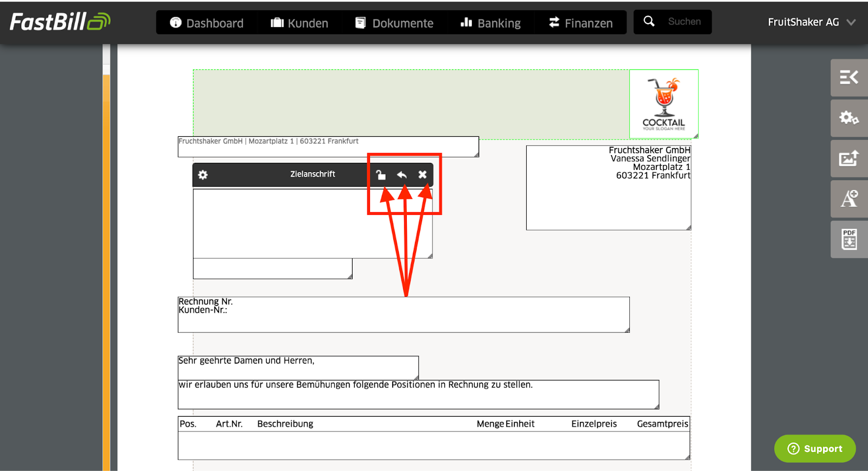Click the FastBill logo
This screenshot has height=471, width=868.
[60, 22]
